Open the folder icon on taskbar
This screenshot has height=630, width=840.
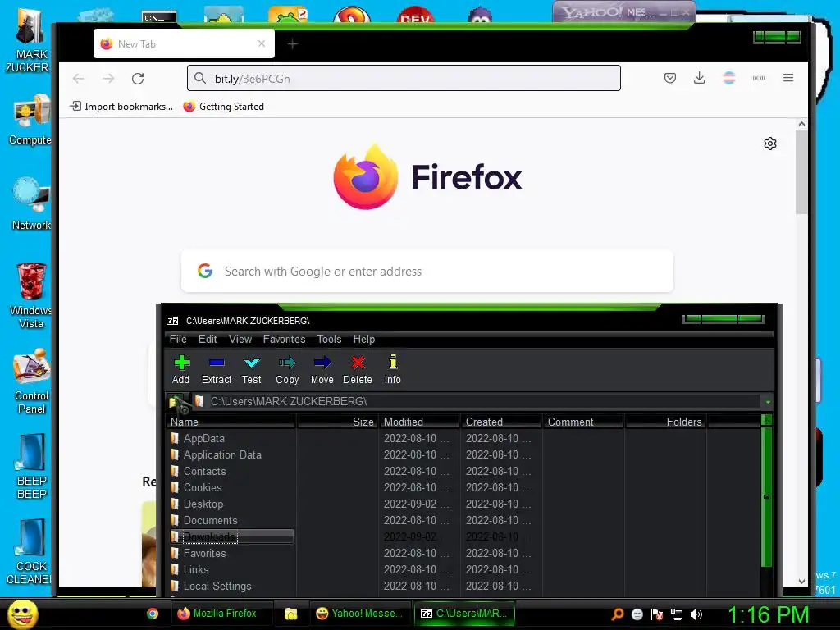[x=291, y=614]
